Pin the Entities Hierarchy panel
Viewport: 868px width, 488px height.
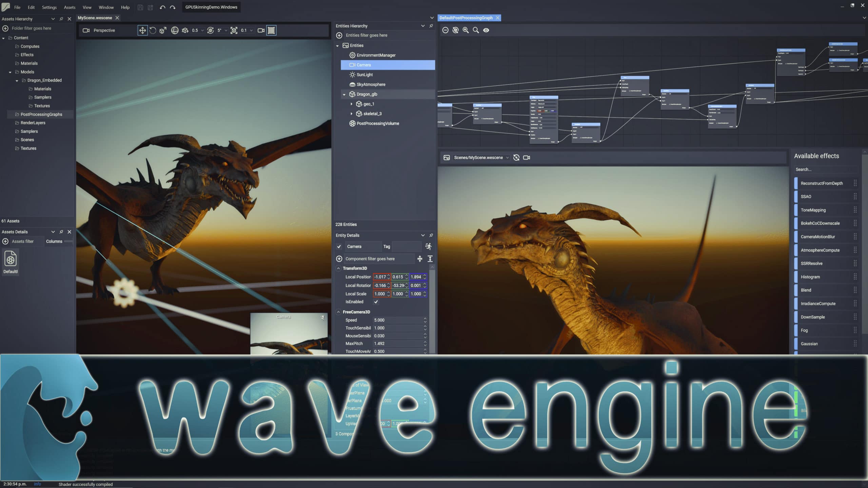pyautogui.click(x=431, y=26)
